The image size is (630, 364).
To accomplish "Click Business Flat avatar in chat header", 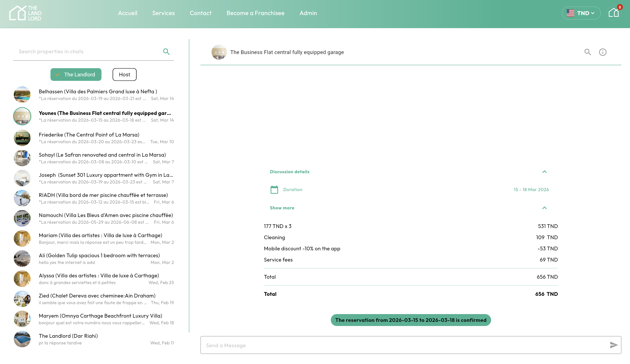I will coord(219,52).
